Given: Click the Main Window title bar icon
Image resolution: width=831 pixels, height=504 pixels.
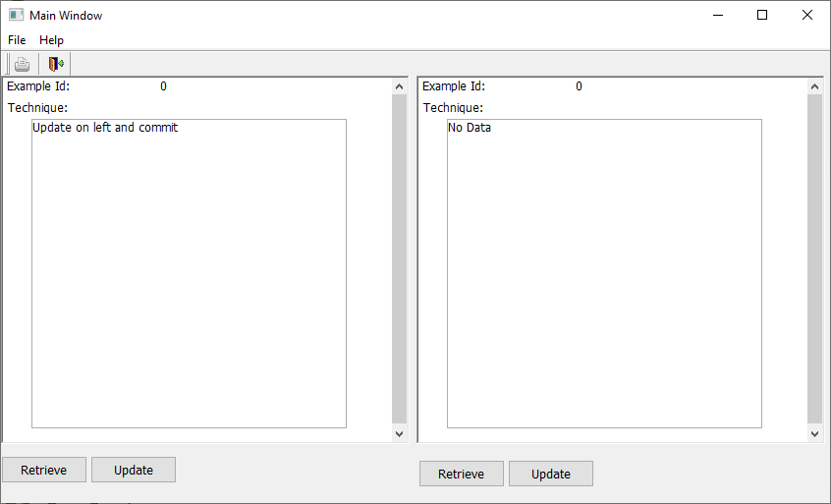Looking at the screenshot, I should [x=16, y=16].
